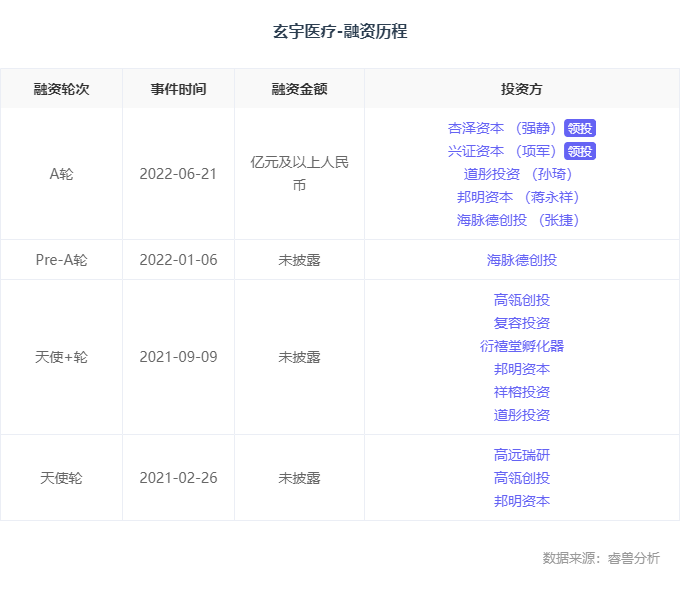Select the 天使+轮 round cell
The width and height of the screenshot is (680, 594).
tap(62, 357)
